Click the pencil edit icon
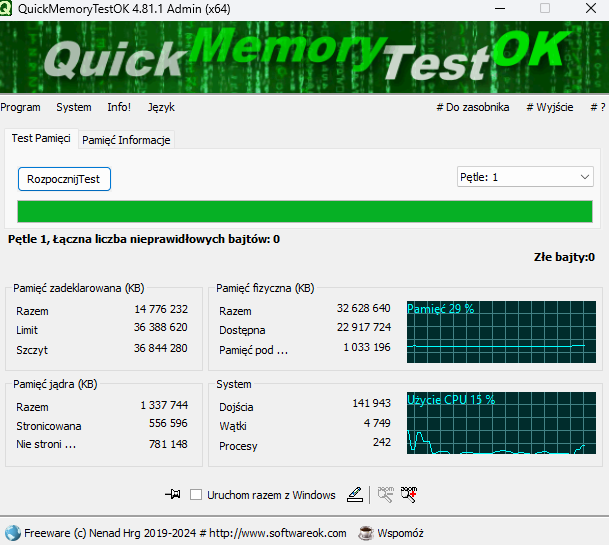609x545 pixels. coord(355,495)
